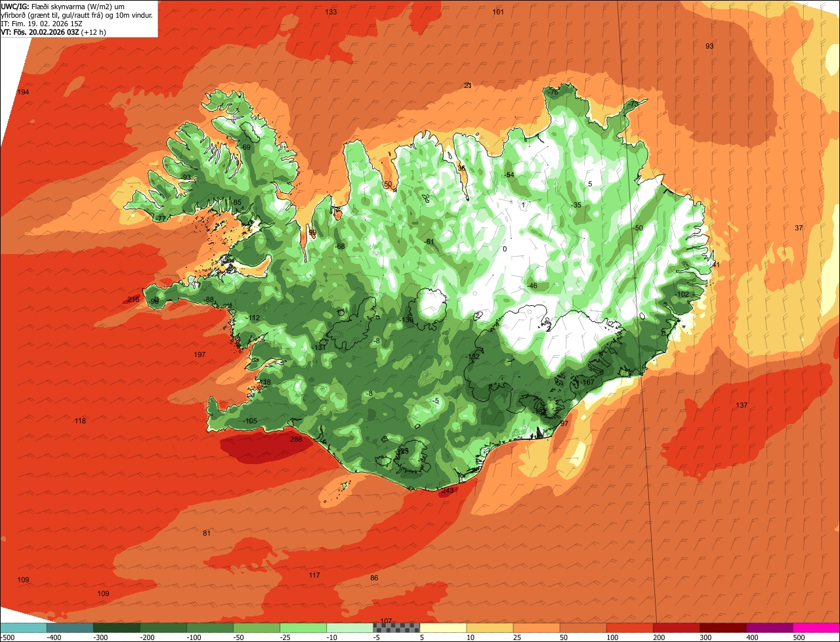Click the value '-105' on the Reykjanes peninsula
840x642 pixels.
(250, 421)
